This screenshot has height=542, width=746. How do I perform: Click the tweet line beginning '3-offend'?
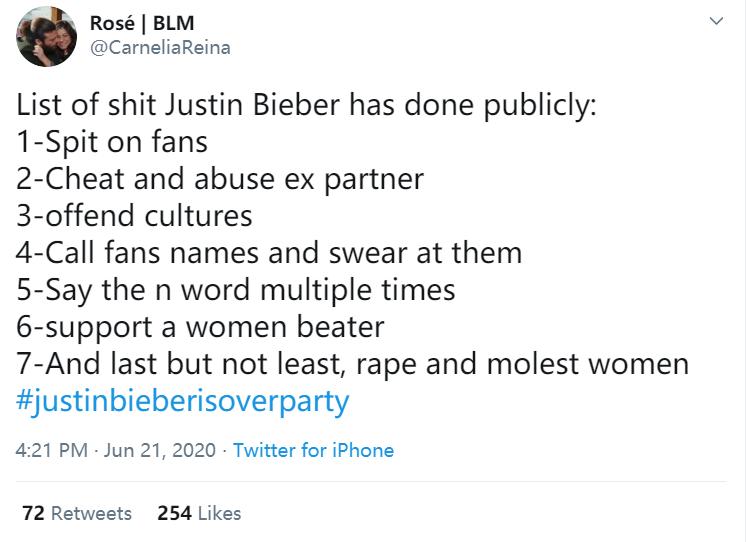(135, 215)
